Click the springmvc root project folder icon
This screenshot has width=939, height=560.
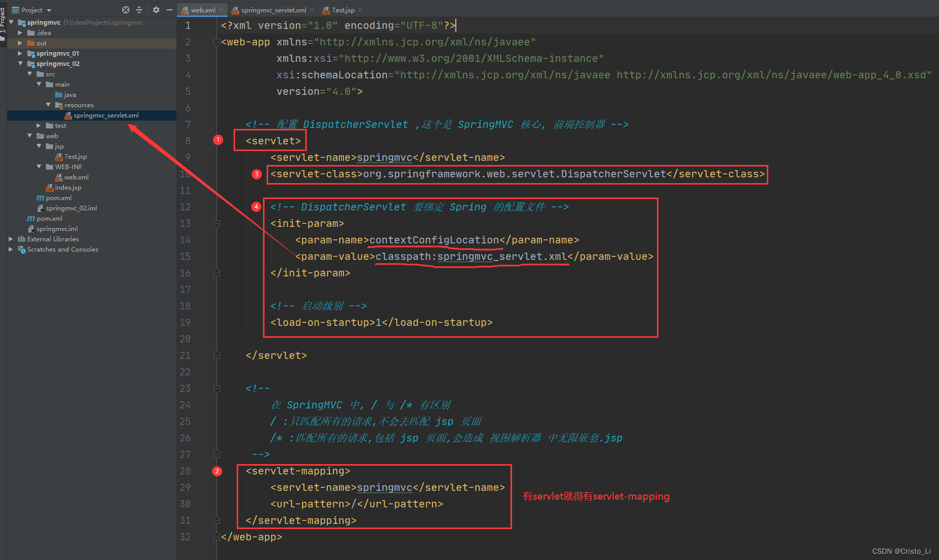tap(22, 22)
